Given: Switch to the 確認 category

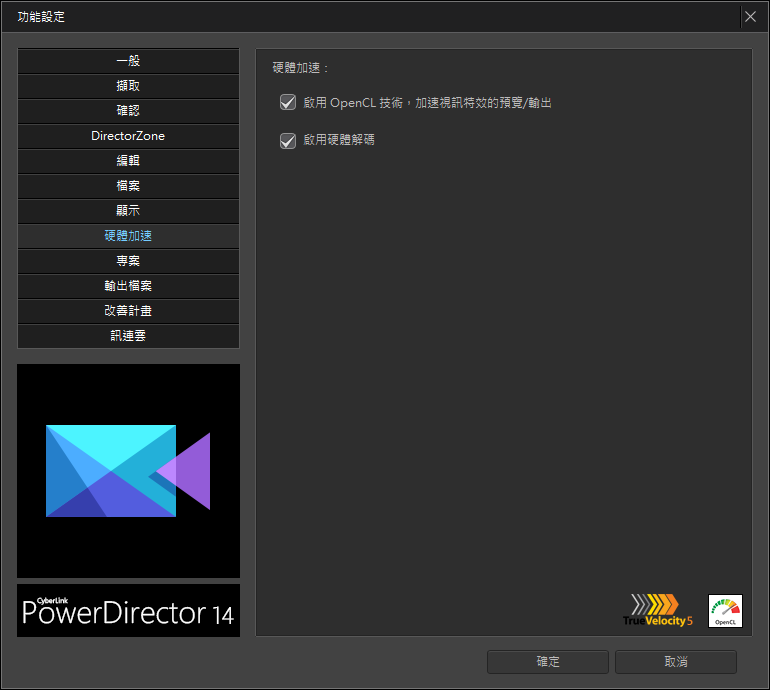Looking at the screenshot, I should click(x=128, y=111).
